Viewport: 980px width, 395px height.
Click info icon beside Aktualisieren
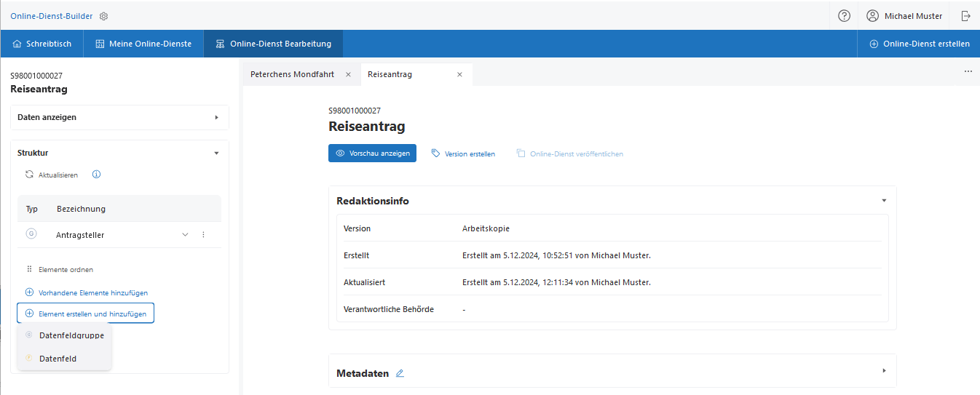click(96, 175)
